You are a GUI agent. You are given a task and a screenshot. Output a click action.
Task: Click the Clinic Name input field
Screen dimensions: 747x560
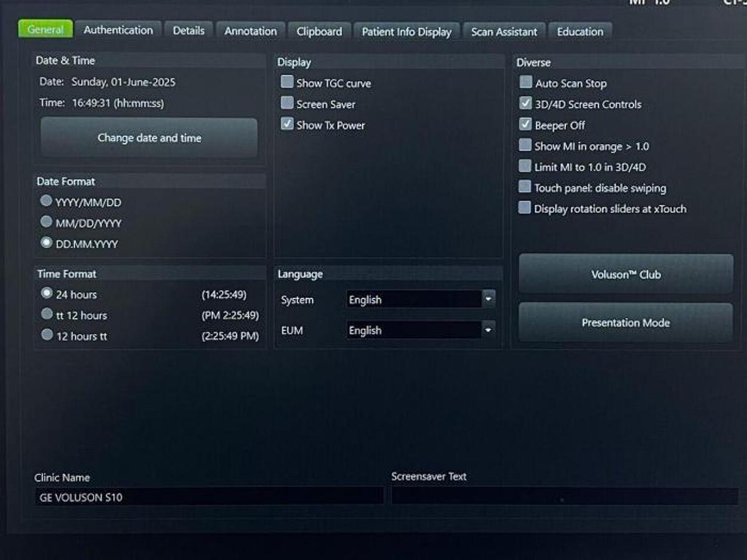[209, 497]
